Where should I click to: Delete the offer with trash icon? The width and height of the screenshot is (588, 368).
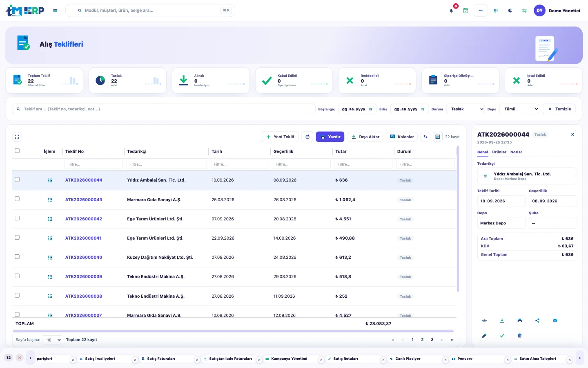(x=519, y=336)
